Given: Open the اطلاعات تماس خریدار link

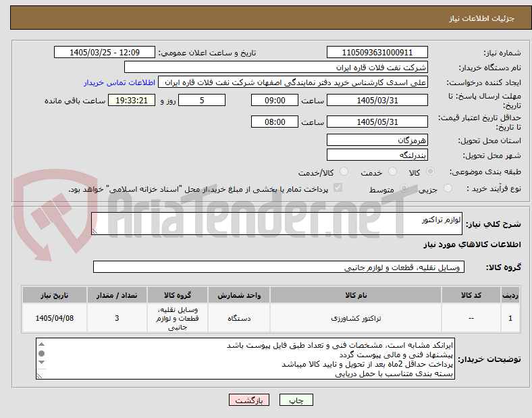Looking at the screenshot, I should coord(119,82).
